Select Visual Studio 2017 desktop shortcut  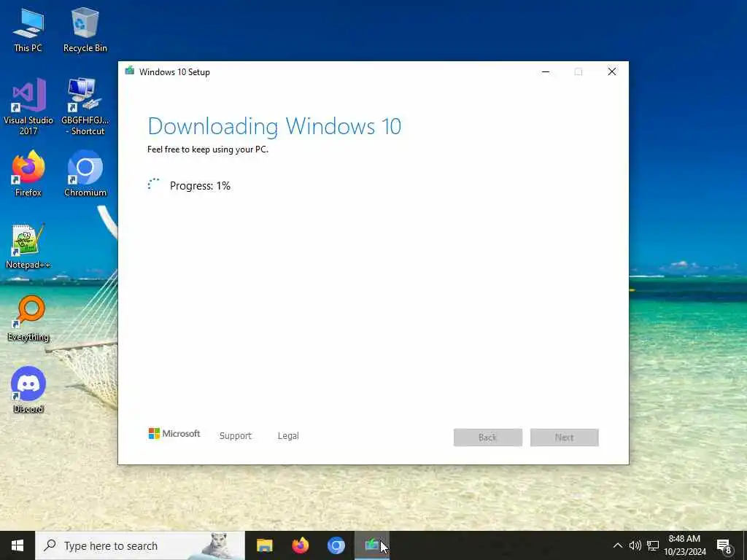click(x=28, y=106)
